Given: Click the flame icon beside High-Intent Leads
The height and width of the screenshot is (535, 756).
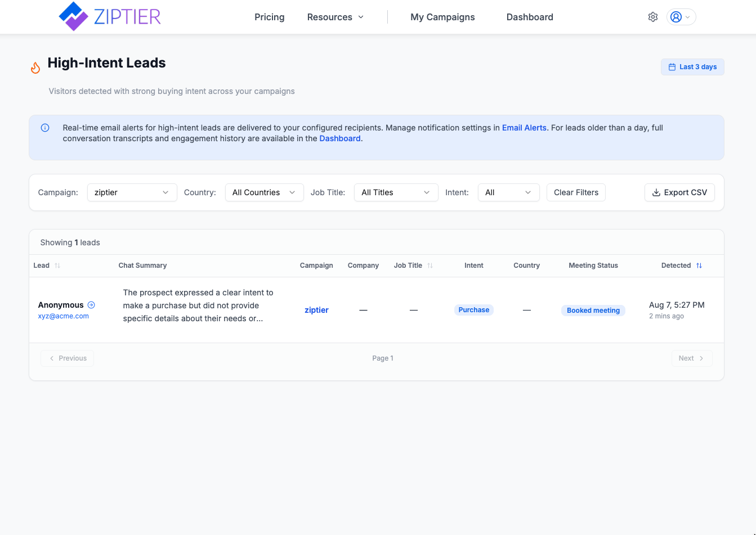Looking at the screenshot, I should point(35,68).
